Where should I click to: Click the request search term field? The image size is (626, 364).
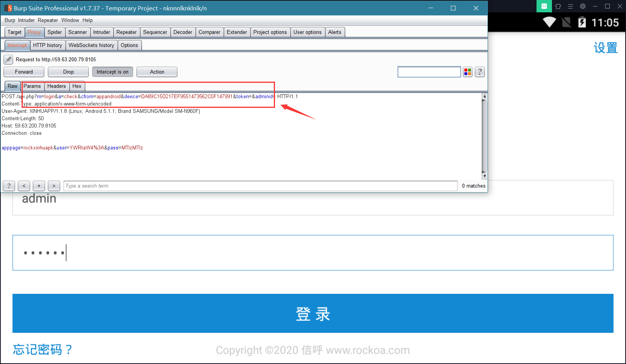pos(261,186)
